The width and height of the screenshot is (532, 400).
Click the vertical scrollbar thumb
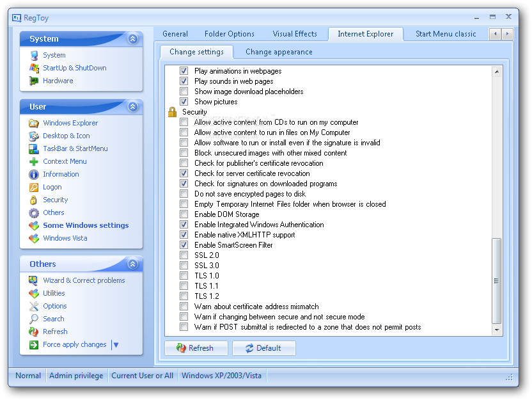click(x=497, y=281)
